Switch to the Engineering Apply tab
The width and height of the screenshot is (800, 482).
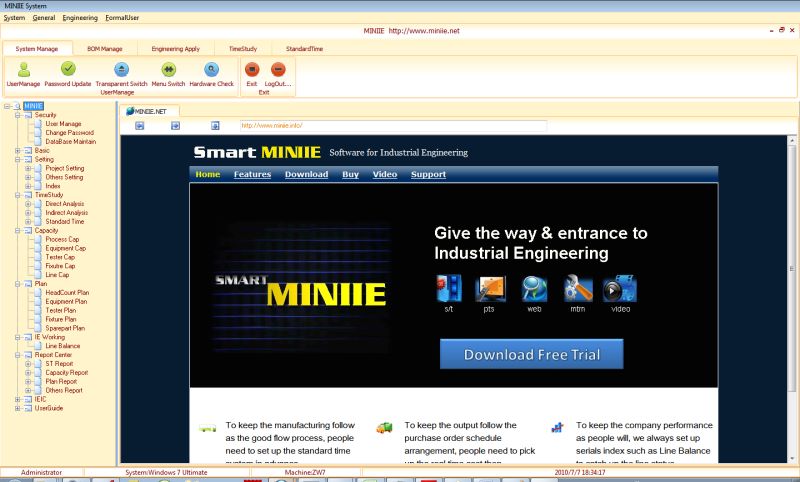(176, 49)
